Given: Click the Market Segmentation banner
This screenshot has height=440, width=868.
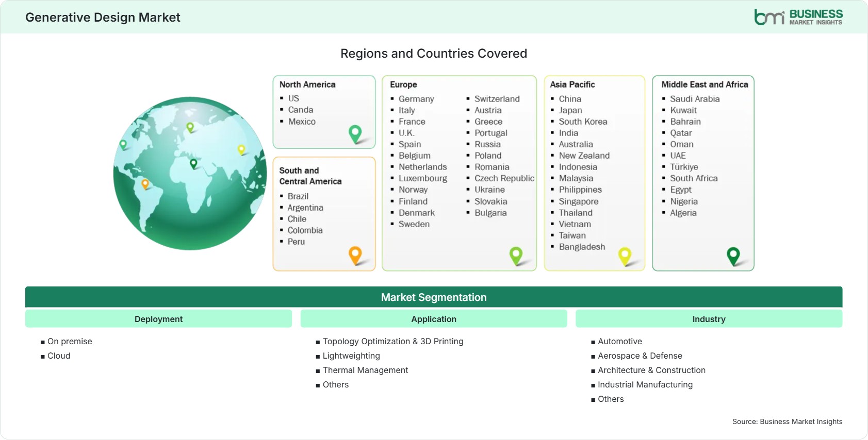Looking at the screenshot, I should tap(434, 297).
